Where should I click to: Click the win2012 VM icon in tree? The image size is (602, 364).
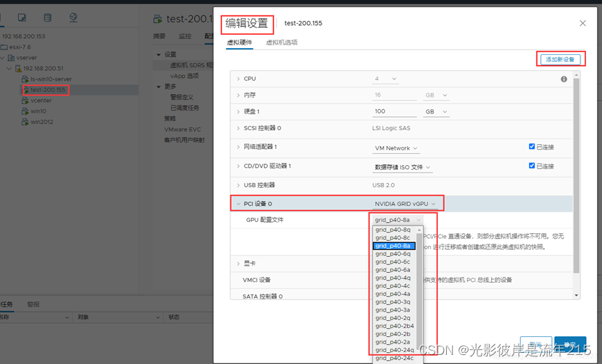point(25,122)
